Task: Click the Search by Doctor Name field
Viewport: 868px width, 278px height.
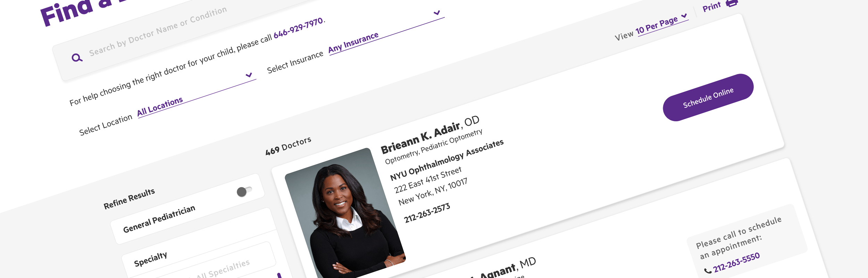Action: pyautogui.click(x=158, y=31)
